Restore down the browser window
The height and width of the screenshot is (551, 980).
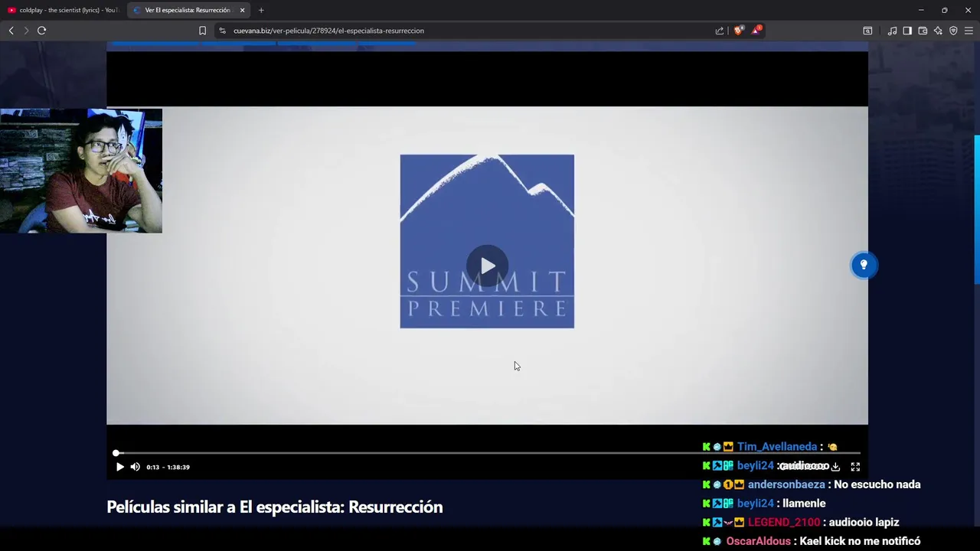click(x=945, y=10)
